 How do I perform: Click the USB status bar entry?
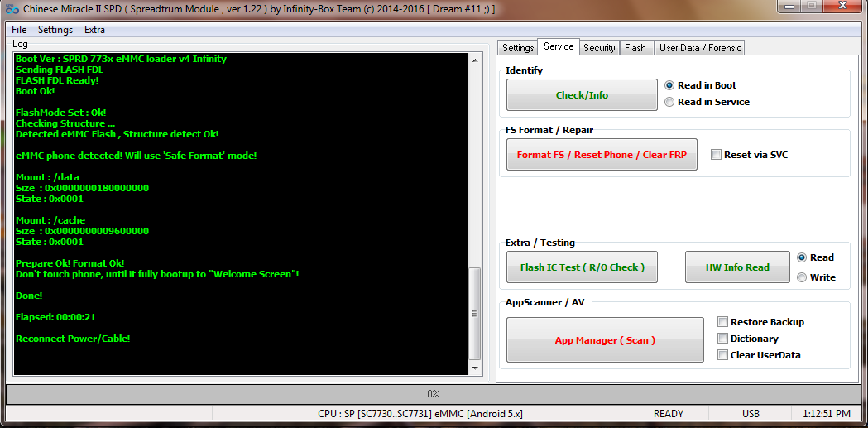point(751,414)
